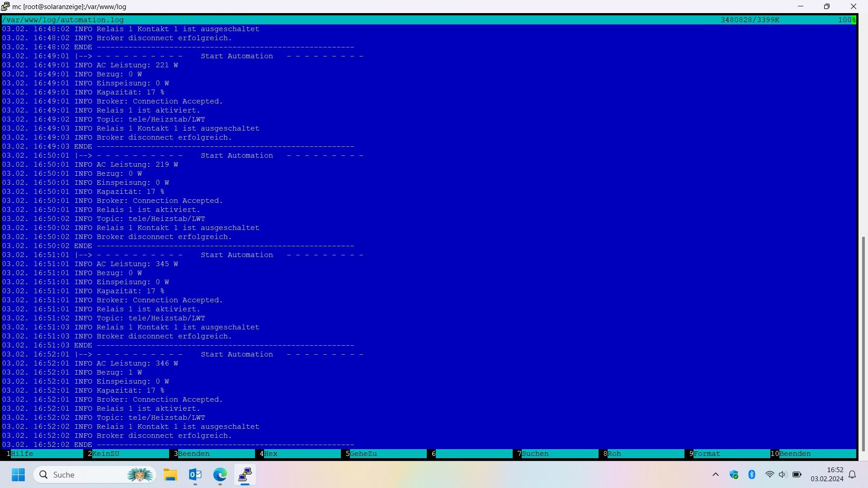Click the terminal vertical scrollbar
Image resolution: width=868 pixels, height=488 pixels.
863,343
